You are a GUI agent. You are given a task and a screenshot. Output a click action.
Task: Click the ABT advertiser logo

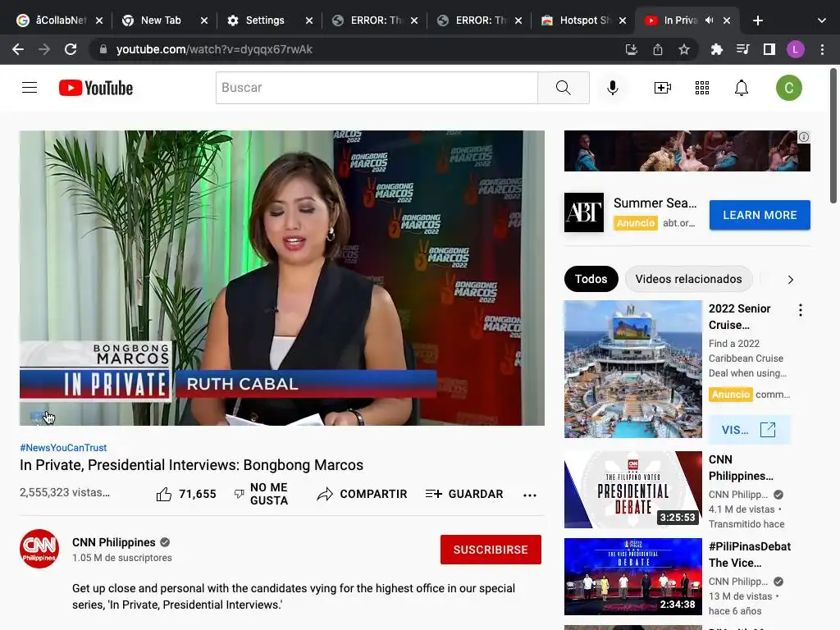[584, 212]
